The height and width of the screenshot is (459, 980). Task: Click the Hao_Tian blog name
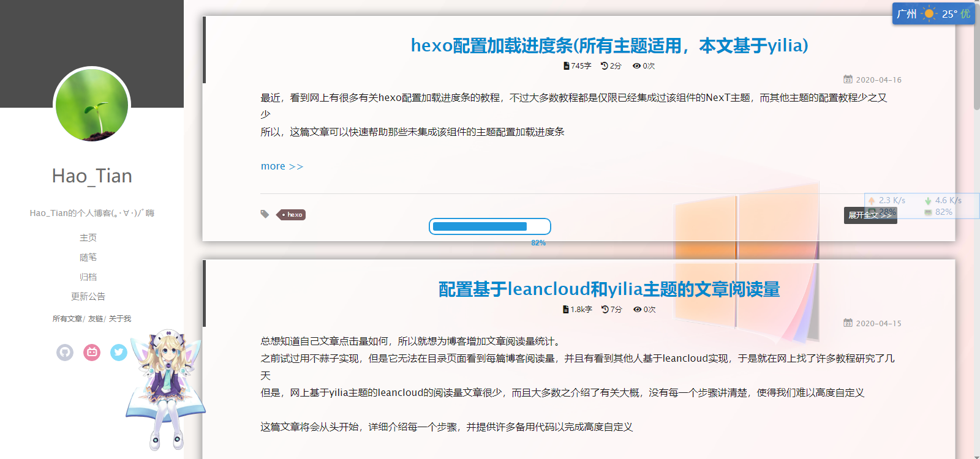(92, 176)
